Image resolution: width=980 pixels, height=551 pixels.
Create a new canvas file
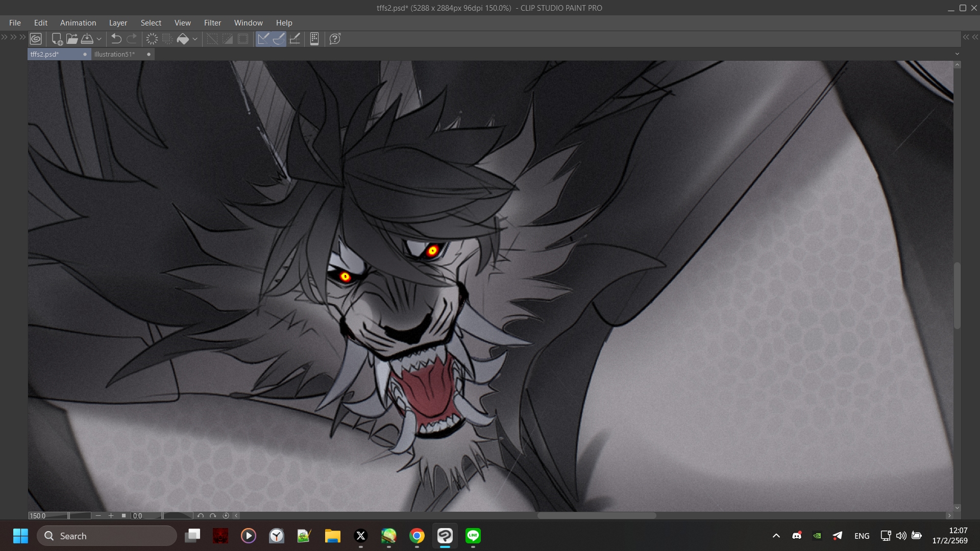pyautogui.click(x=57, y=39)
